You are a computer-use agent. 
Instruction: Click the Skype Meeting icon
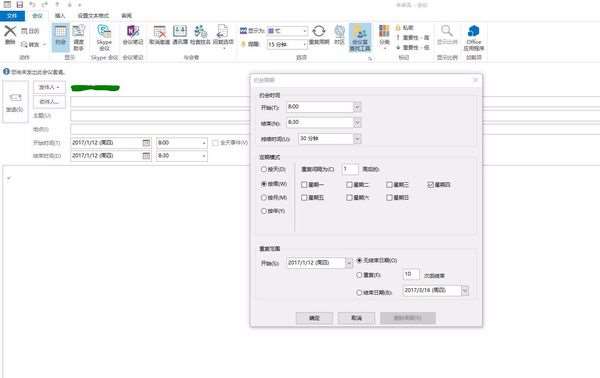[x=104, y=31]
